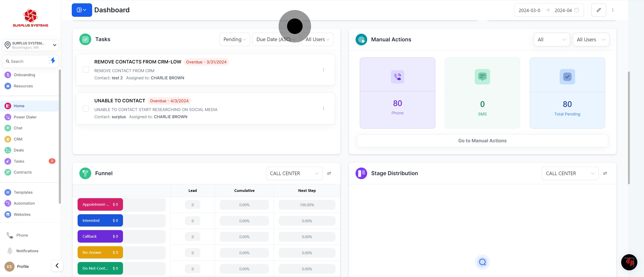Open Stage Distribution filter settings icon

[605, 173]
